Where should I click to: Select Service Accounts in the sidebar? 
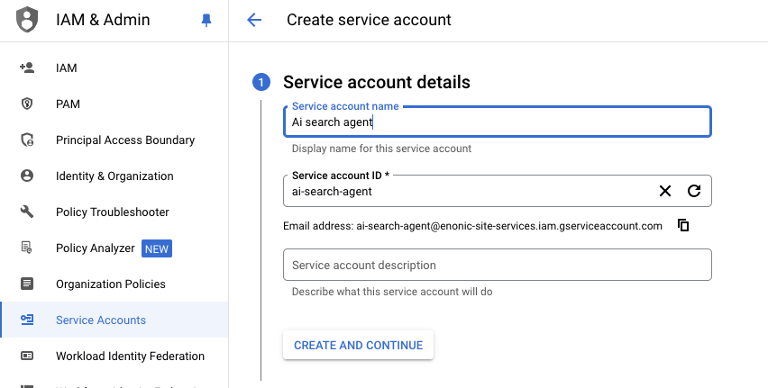pos(114,320)
